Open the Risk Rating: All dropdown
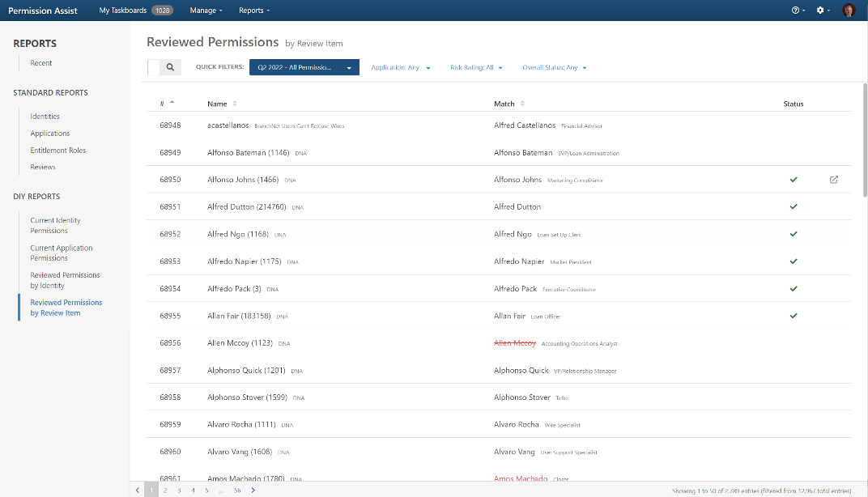Image resolution: width=868 pixels, height=497 pixels. coord(476,68)
